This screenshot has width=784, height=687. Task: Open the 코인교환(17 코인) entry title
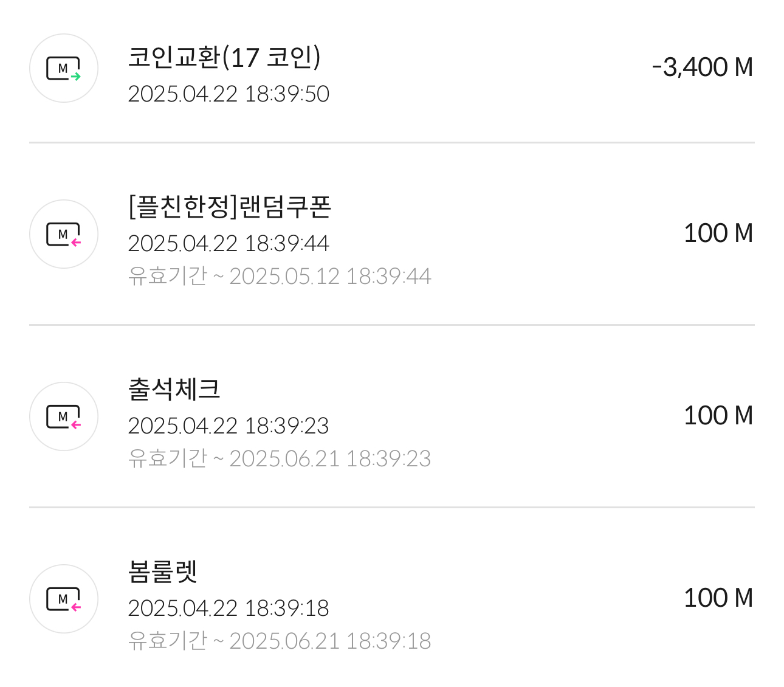point(224,58)
